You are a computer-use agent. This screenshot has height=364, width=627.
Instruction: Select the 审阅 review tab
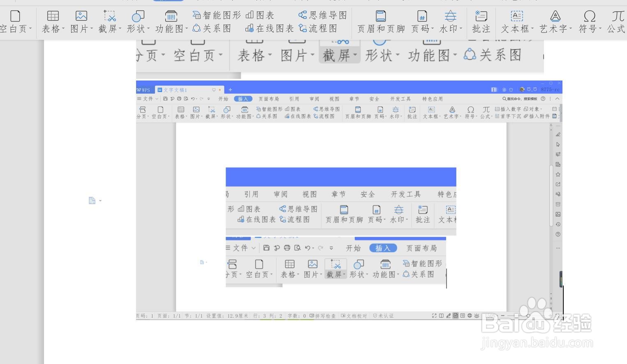click(x=314, y=99)
